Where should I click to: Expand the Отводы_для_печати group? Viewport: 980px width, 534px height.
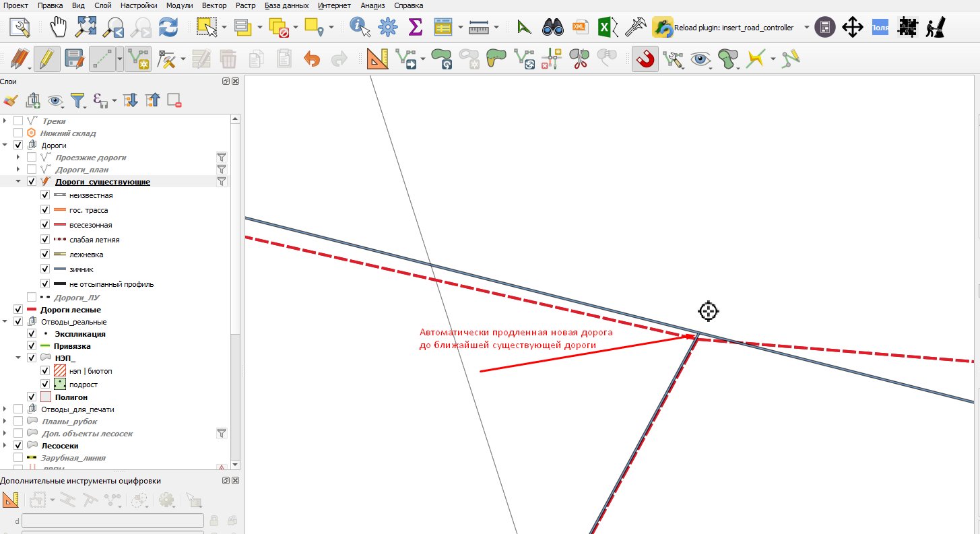pos(5,409)
